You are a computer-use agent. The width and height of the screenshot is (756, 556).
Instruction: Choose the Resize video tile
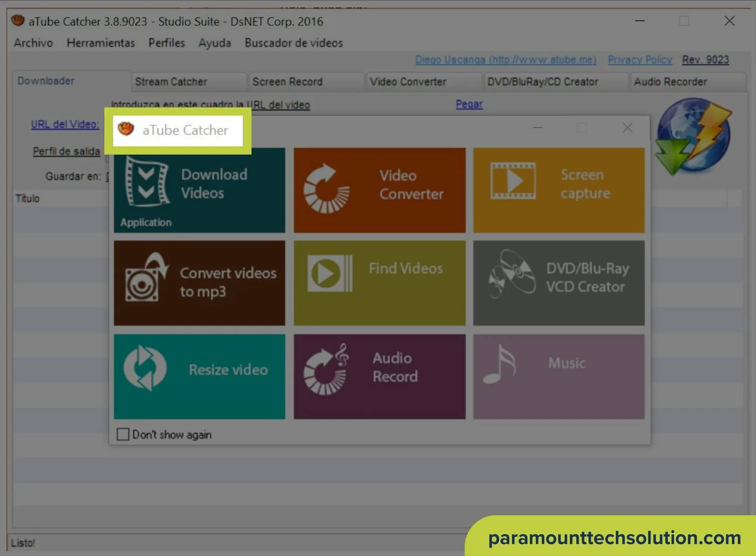(199, 377)
